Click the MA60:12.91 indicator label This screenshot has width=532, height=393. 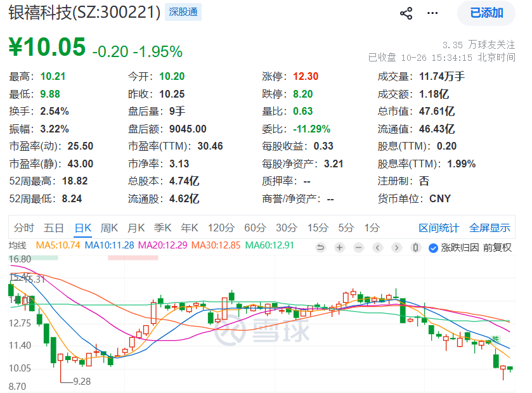point(269,245)
